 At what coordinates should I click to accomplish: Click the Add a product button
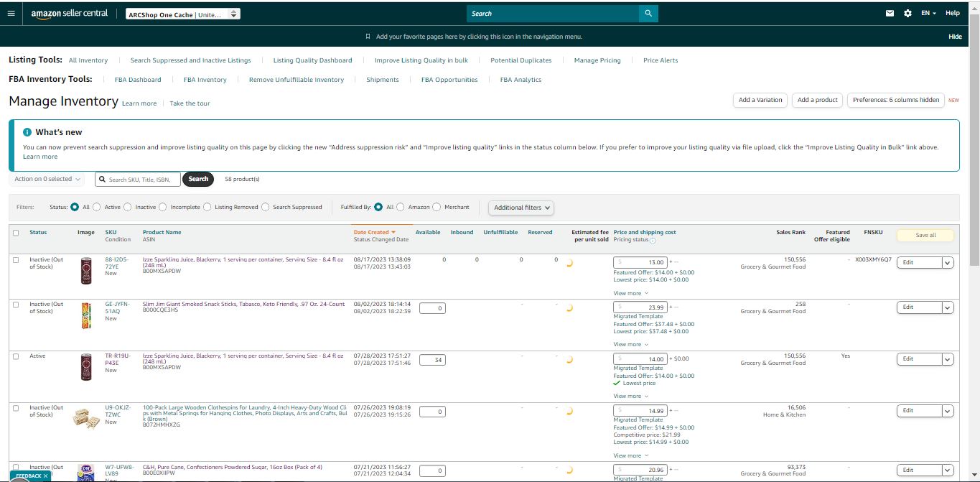[818, 100]
